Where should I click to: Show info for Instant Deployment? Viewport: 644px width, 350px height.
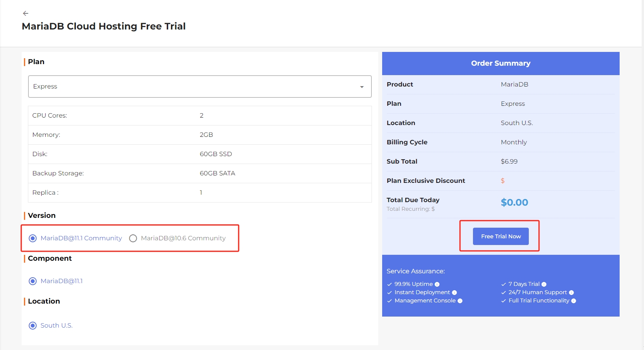click(x=454, y=293)
